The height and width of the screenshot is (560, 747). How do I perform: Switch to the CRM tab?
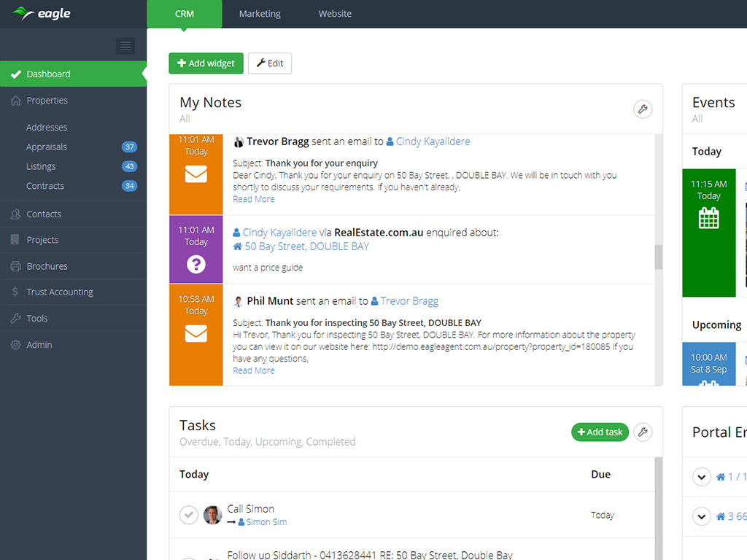[x=185, y=14]
